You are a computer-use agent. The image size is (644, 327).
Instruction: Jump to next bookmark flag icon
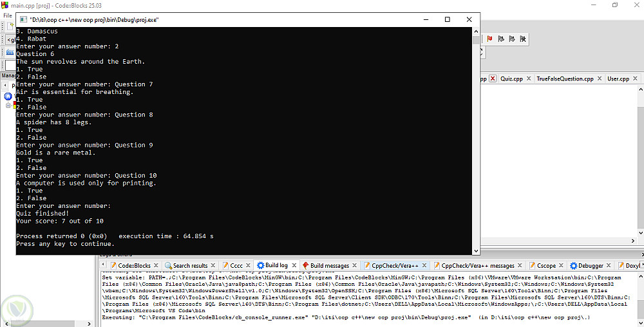point(512,39)
